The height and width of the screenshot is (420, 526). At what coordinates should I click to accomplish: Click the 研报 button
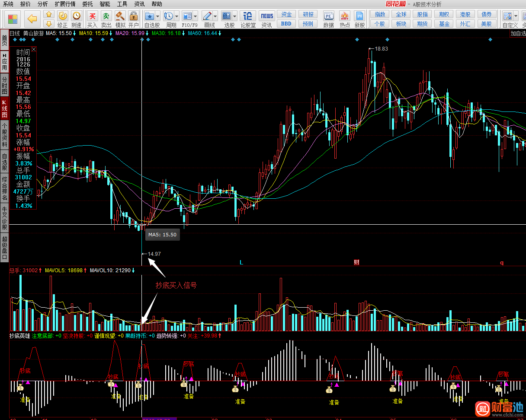308,15
